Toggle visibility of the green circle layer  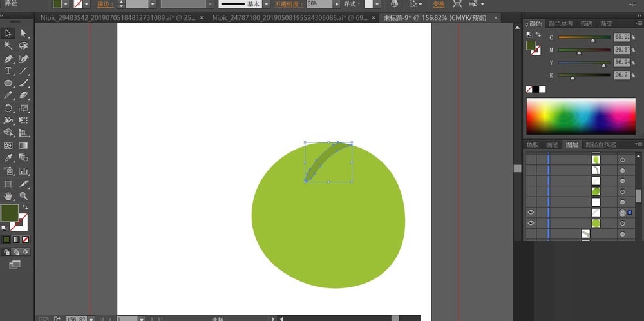coord(531,223)
